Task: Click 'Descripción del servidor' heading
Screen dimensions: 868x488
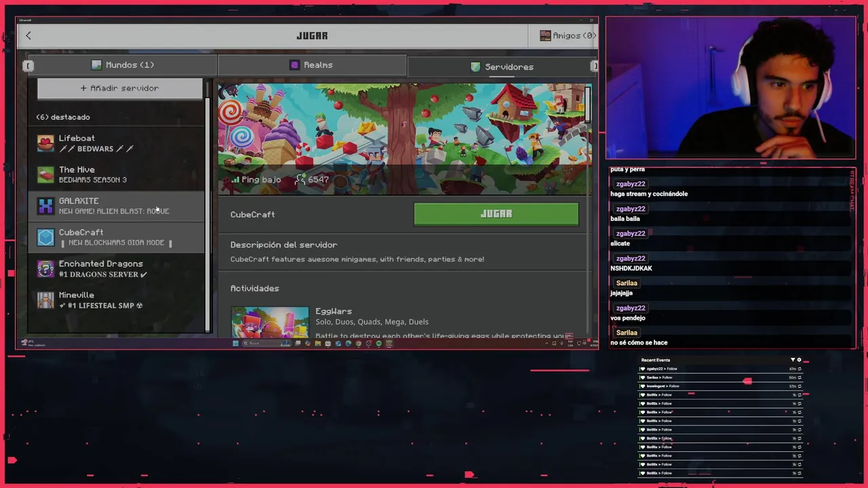Action: coord(283,245)
